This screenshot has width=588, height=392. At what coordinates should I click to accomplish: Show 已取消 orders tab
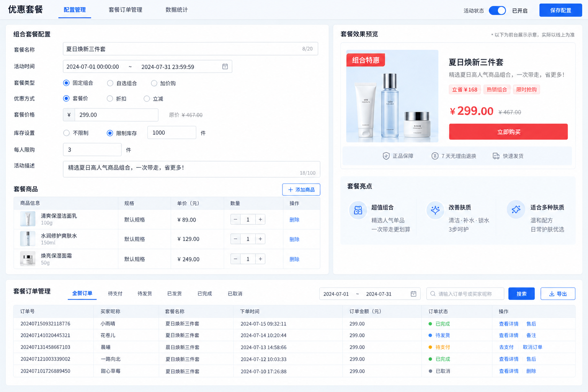click(x=235, y=294)
